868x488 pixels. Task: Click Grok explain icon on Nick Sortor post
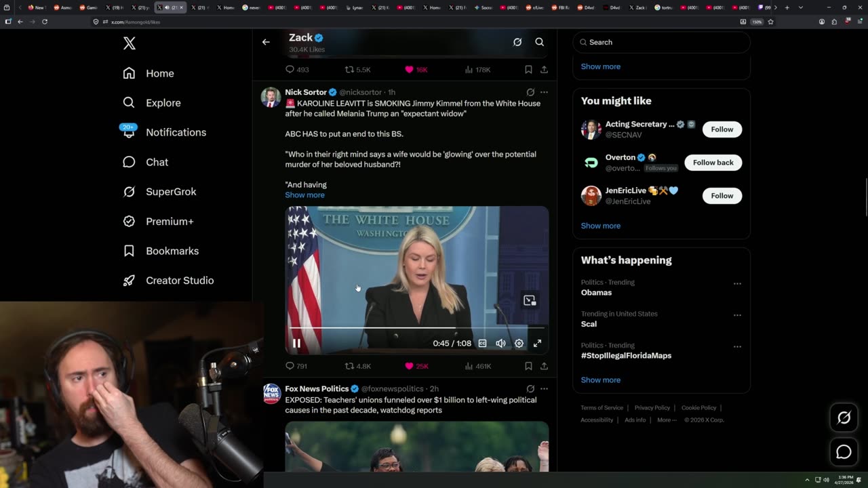tap(530, 92)
